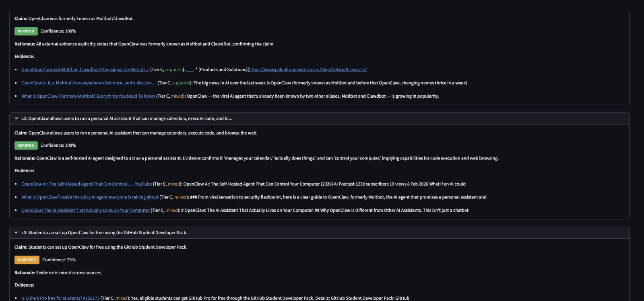Viewport: 644px width, 301px height.
Task: Click the green 'supports' label on the Palo Alto evidence
Action: (x=174, y=70)
